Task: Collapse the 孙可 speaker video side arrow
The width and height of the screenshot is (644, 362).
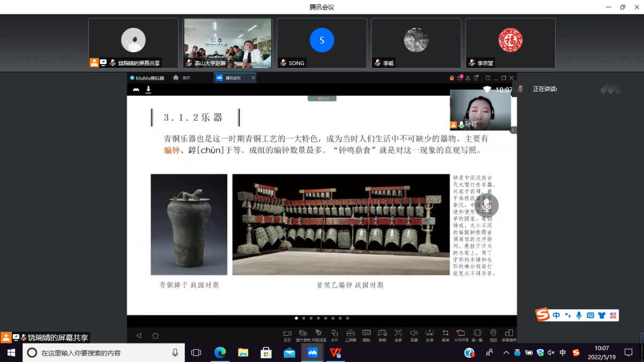Action: pos(514,130)
